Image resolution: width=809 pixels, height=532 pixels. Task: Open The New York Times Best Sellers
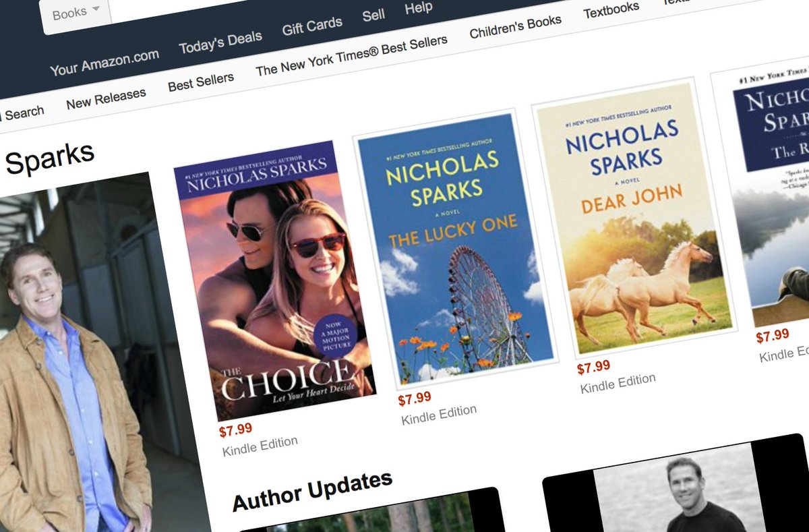[351, 56]
